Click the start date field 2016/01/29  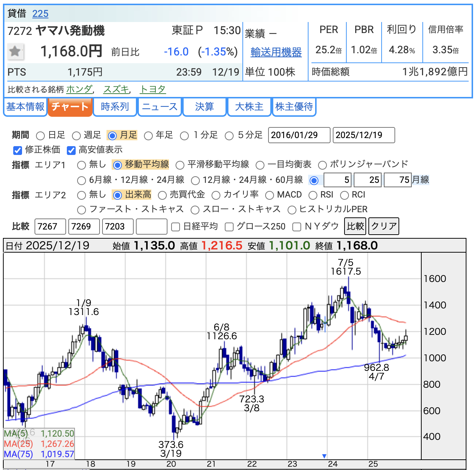coord(299,135)
